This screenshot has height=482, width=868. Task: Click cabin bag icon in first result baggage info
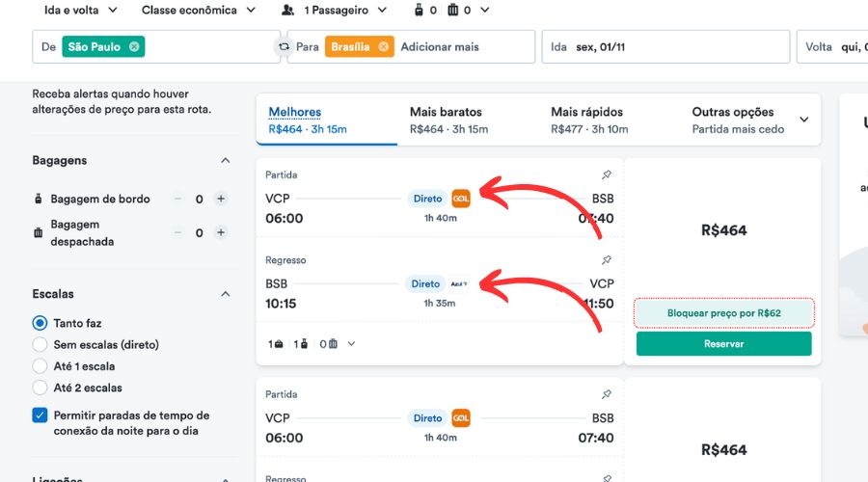(304, 344)
